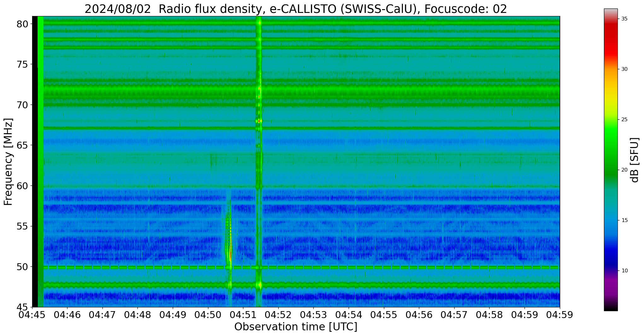Click the colorbar tick value 15
The width and height of the screenshot is (644, 336).
tap(624, 220)
